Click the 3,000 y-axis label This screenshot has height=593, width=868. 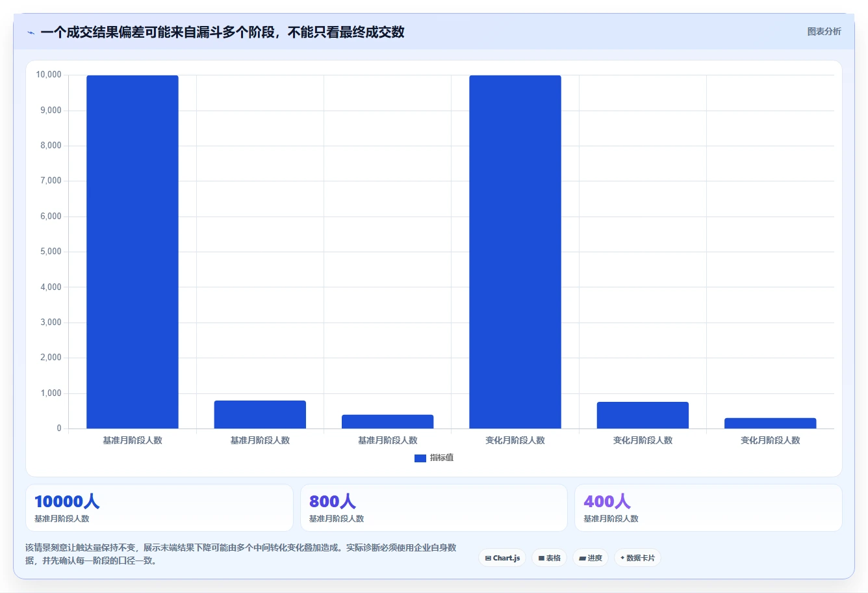[51, 323]
